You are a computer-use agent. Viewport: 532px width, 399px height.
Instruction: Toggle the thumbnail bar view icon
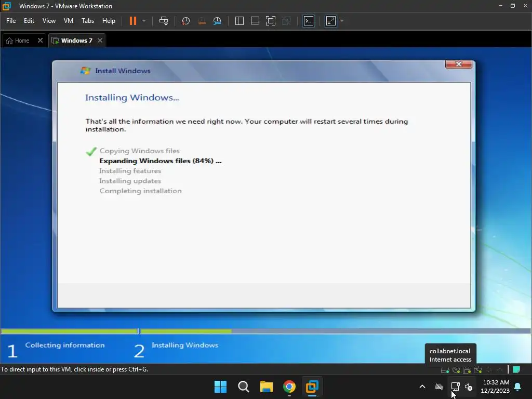click(255, 21)
